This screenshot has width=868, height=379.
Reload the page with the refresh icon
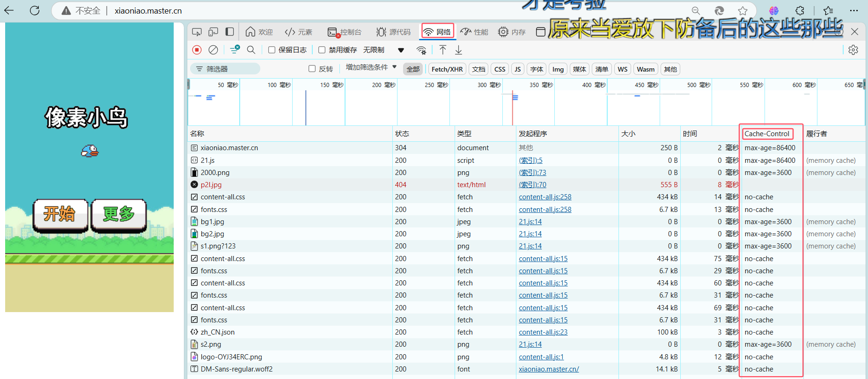[35, 10]
